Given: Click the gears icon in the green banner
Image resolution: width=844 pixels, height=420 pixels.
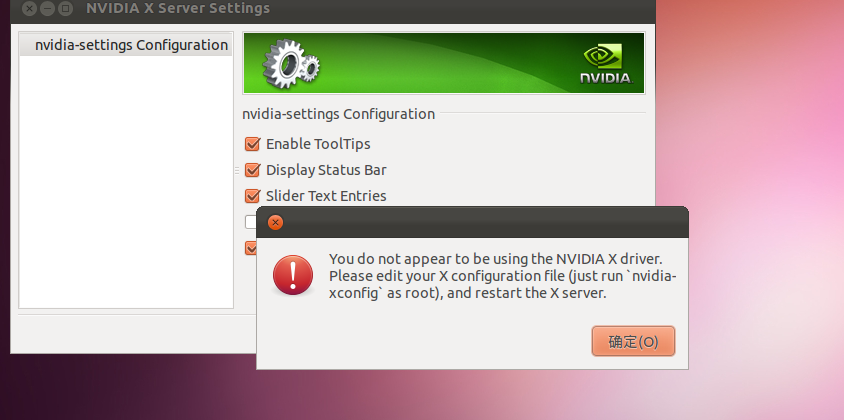Looking at the screenshot, I should click(x=291, y=64).
